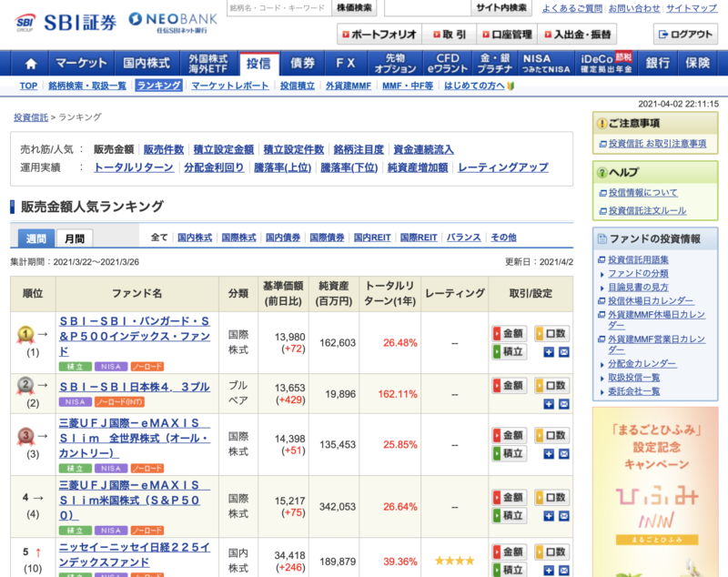Open the マーケット menu in the main navigation
Image resolution: width=728 pixels, height=577 pixels.
click(81, 63)
